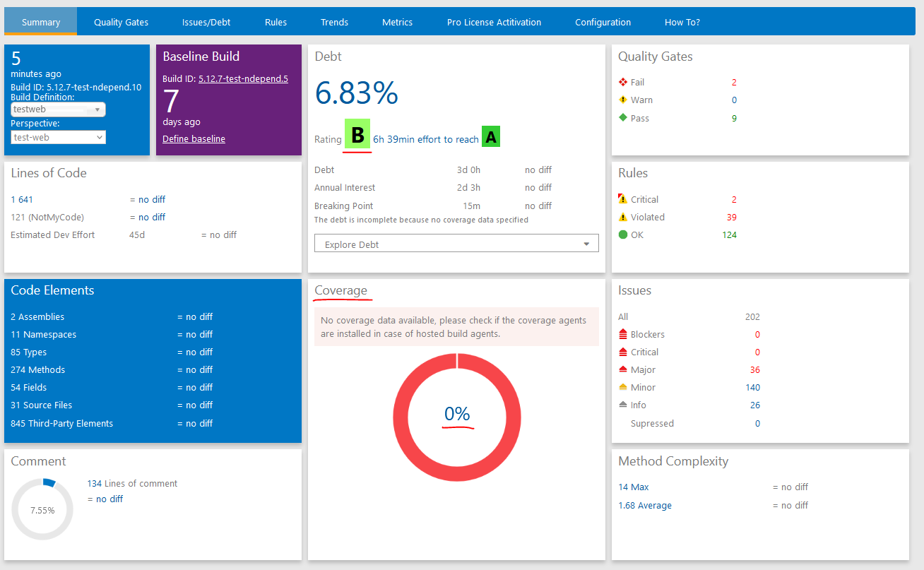Expand the Explore Debt dropdown

coord(456,244)
